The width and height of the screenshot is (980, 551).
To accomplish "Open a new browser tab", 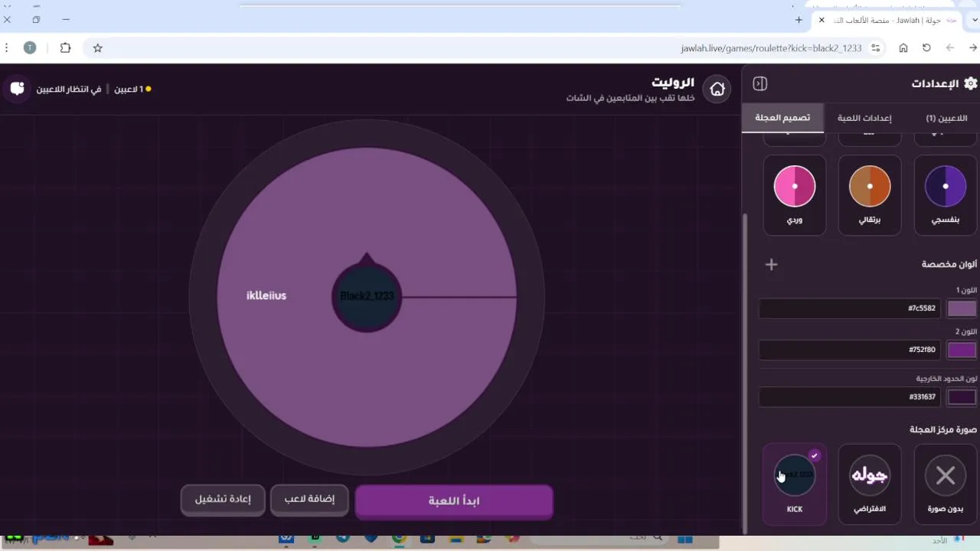I will 799,20.
